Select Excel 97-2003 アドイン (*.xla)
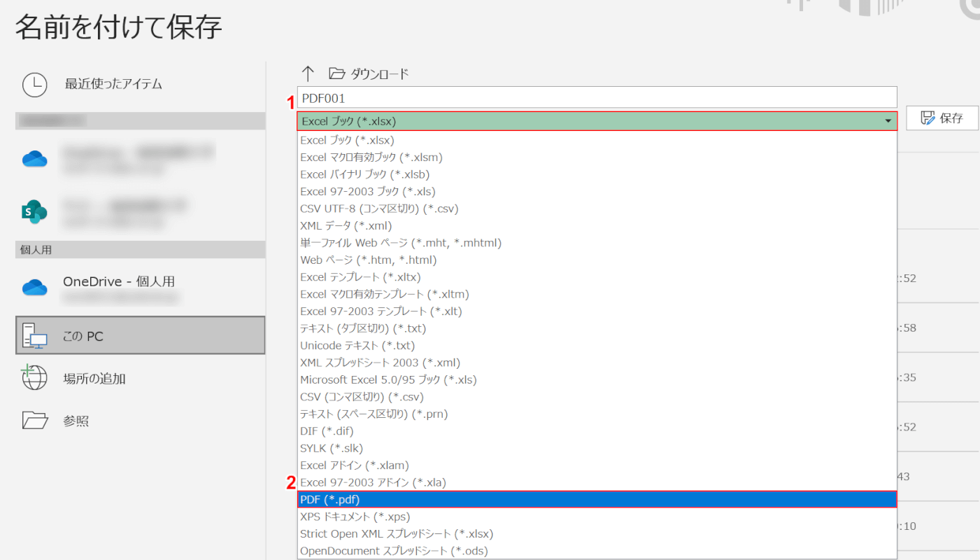Viewport: 980px width, 560px height. pyautogui.click(x=597, y=482)
